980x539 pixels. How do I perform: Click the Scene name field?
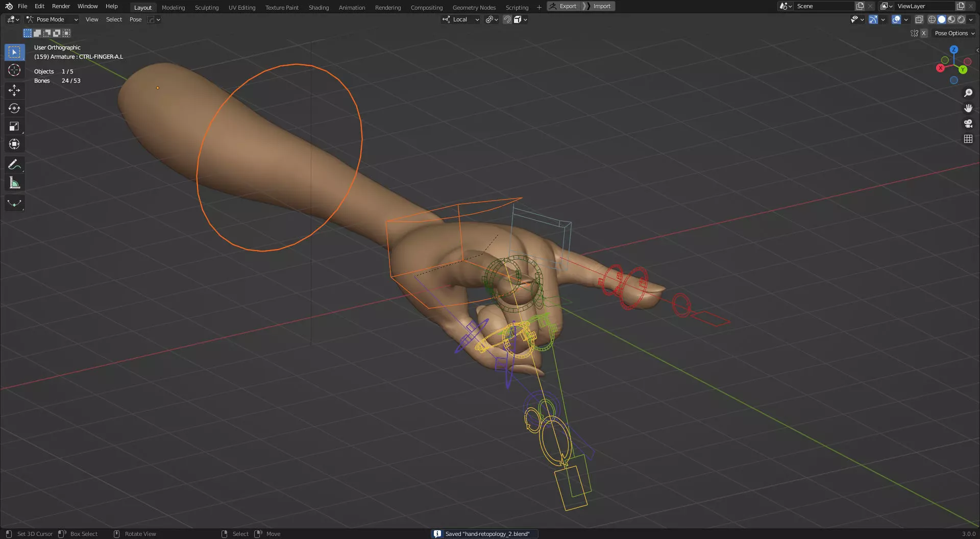[x=824, y=6]
